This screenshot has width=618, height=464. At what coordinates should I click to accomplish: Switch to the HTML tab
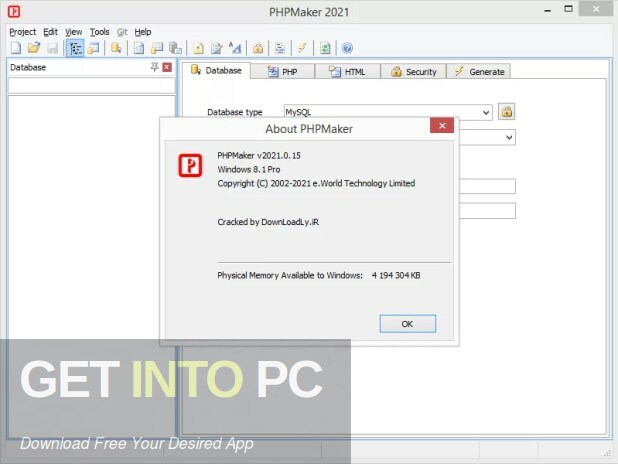coord(348,72)
